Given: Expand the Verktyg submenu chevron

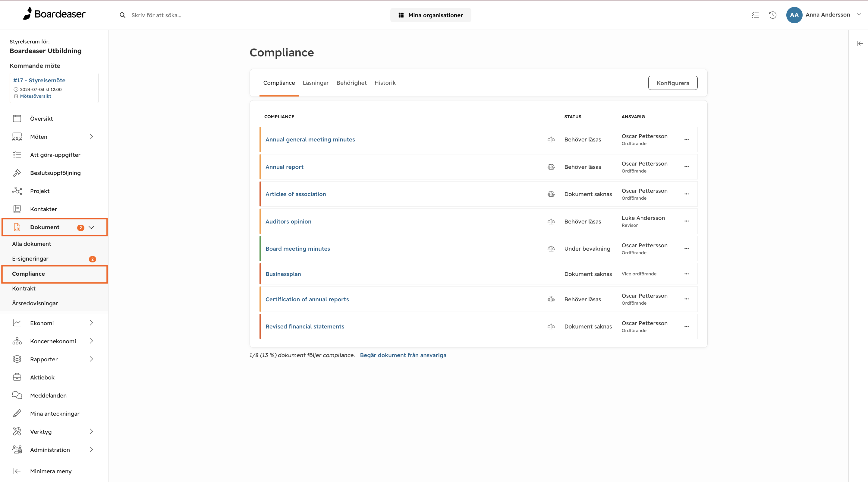Looking at the screenshot, I should 91,431.
